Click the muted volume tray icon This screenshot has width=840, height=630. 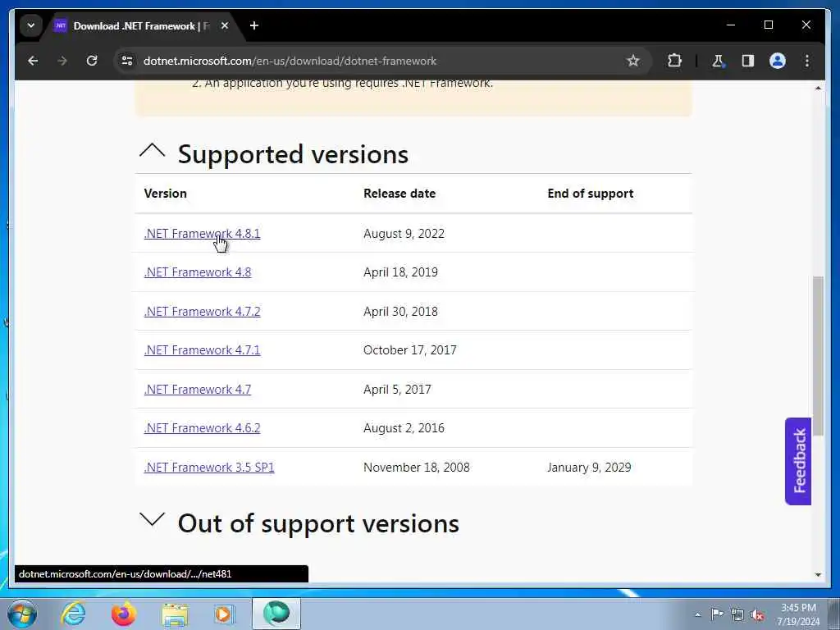(757, 615)
